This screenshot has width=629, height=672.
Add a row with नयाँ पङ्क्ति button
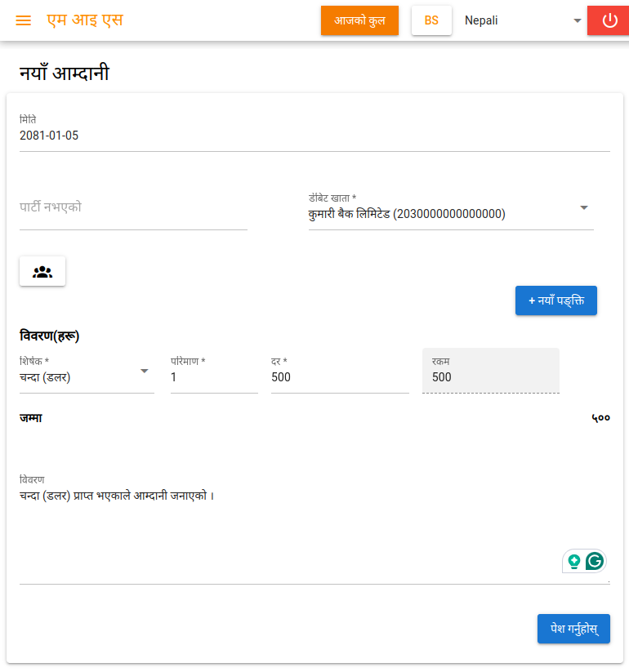coord(556,300)
